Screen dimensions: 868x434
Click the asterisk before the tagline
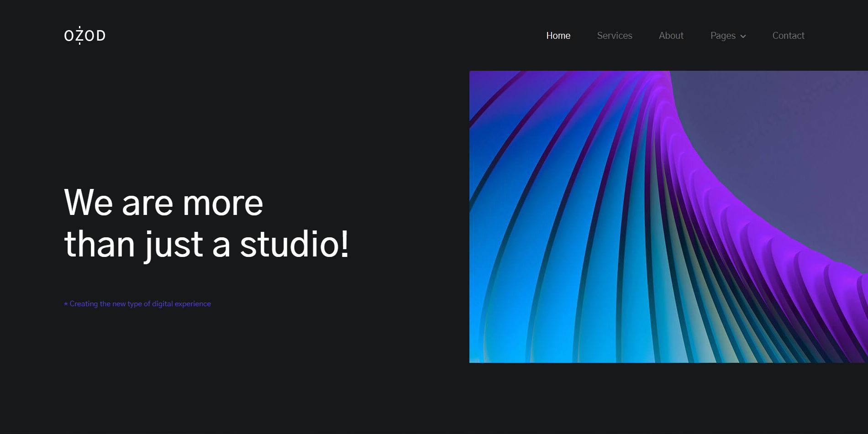(66, 304)
